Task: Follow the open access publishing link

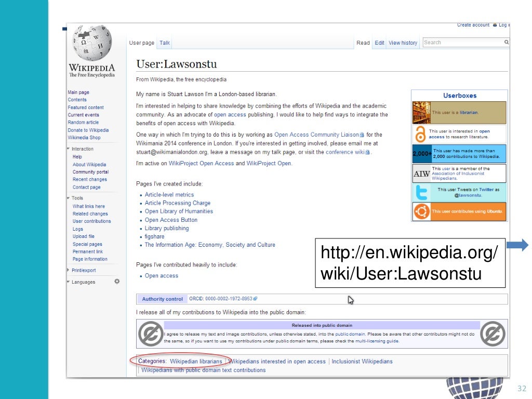Action: (230, 115)
